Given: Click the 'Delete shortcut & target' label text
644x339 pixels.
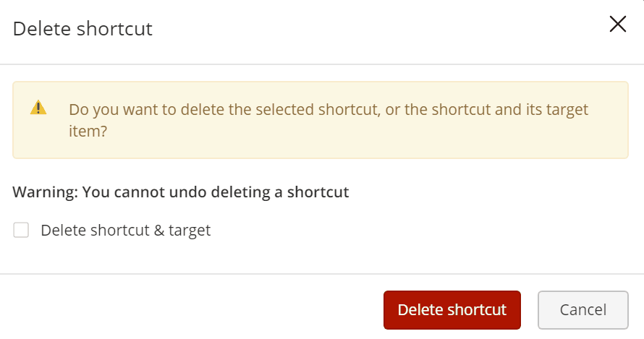Looking at the screenshot, I should point(125,231).
